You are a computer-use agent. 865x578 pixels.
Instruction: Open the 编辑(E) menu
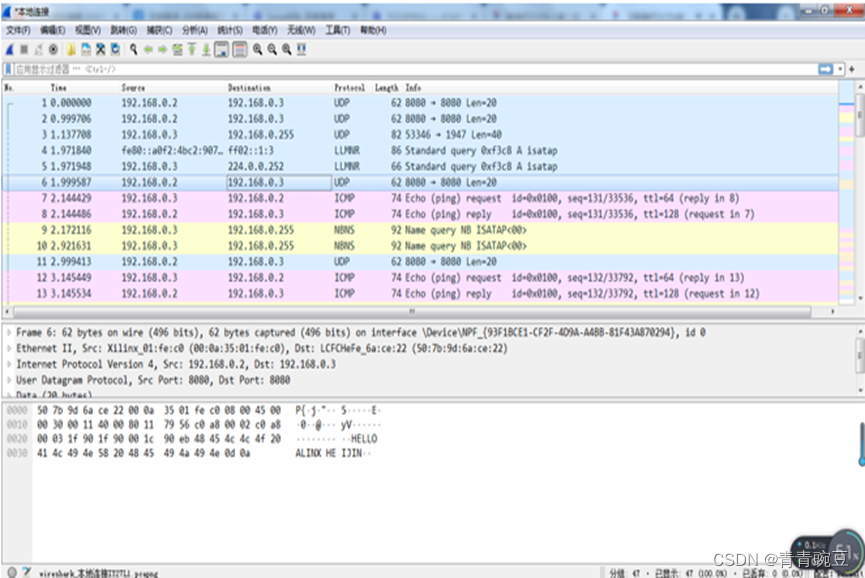coord(52,30)
